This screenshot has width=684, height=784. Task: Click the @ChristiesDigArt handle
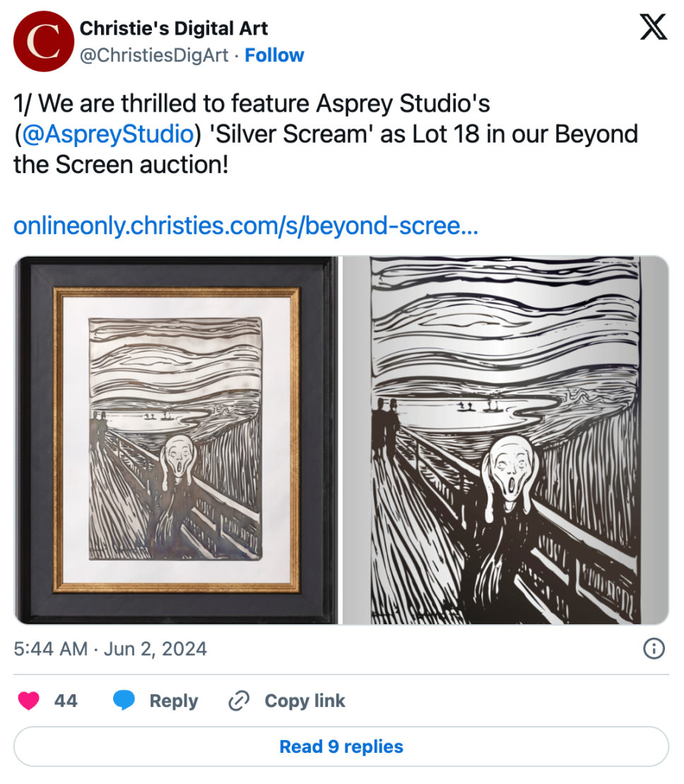click(154, 55)
